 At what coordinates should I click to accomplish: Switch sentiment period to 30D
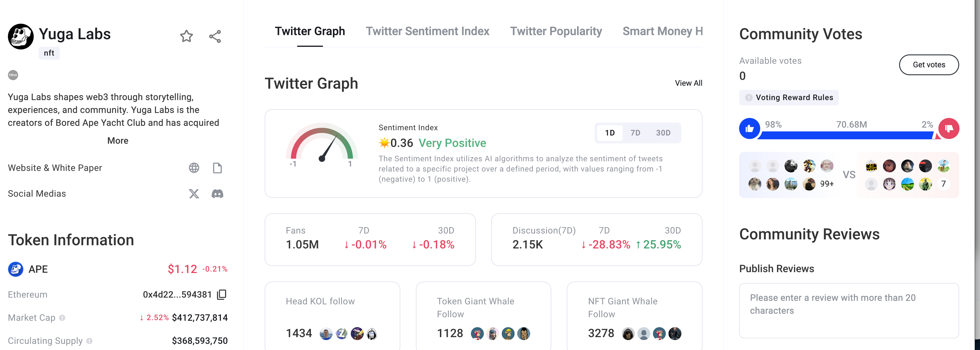663,133
